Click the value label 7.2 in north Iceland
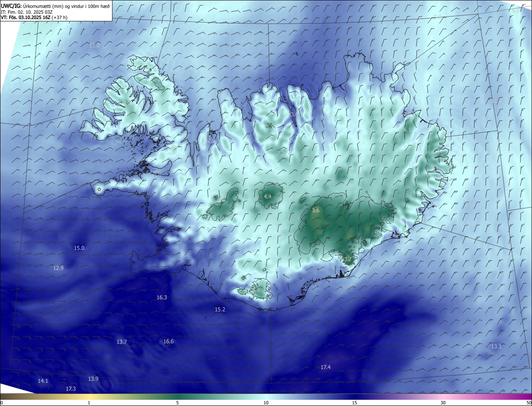 281,153
